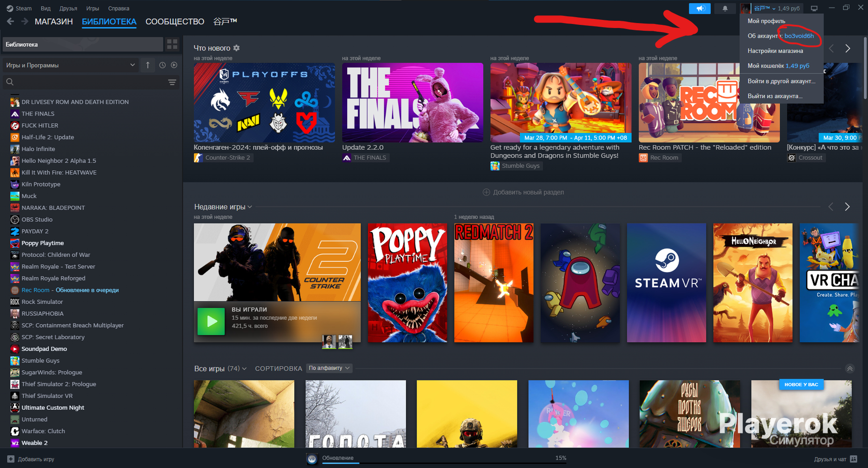Toggle sort by recent activity clock icon
Viewport: 868px width, 468px height.
coord(162,65)
